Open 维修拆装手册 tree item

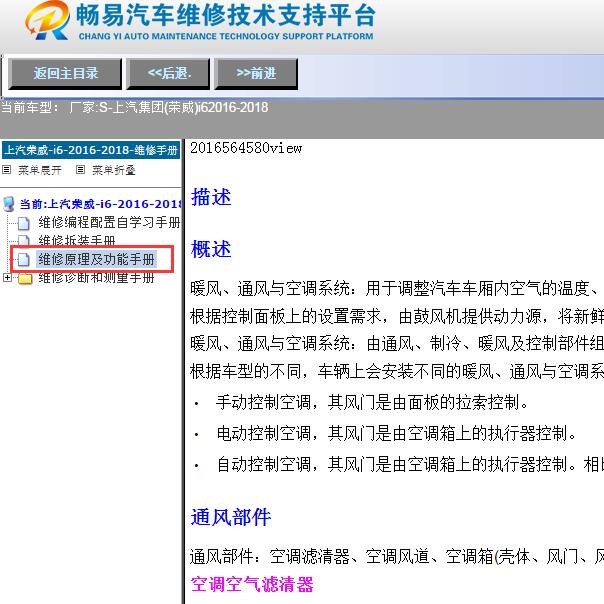(x=77, y=240)
